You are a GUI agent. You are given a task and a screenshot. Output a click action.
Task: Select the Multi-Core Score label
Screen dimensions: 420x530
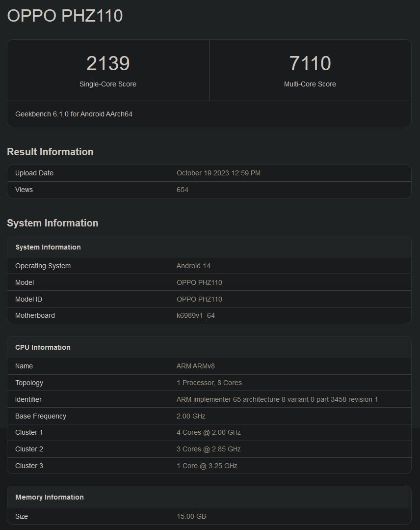pyautogui.click(x=310, y=84)
